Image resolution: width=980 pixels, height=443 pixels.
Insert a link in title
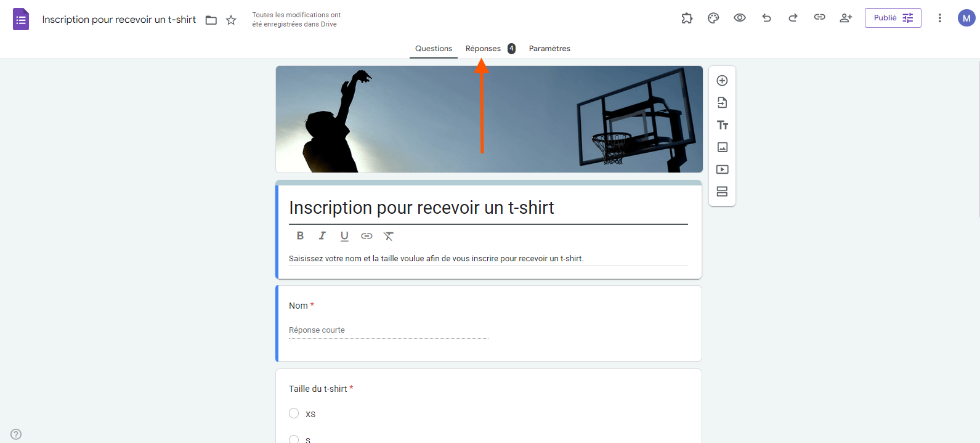366,236
